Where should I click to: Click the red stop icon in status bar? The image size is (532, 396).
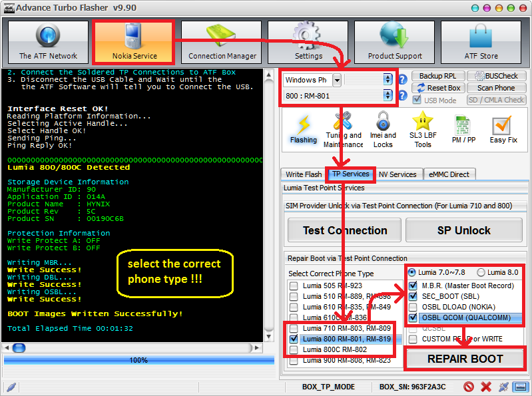[x=469, y=387]
